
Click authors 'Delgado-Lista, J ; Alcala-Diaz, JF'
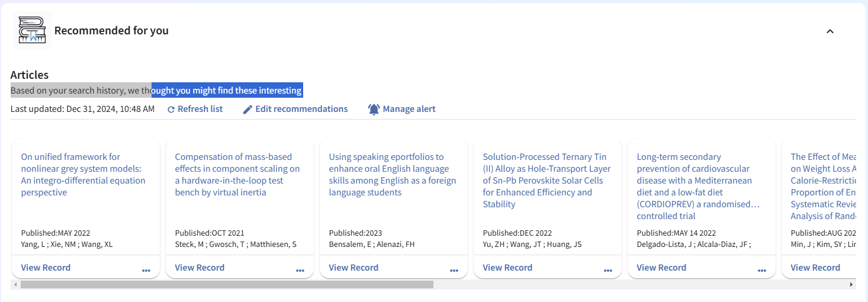pos(694,245)
